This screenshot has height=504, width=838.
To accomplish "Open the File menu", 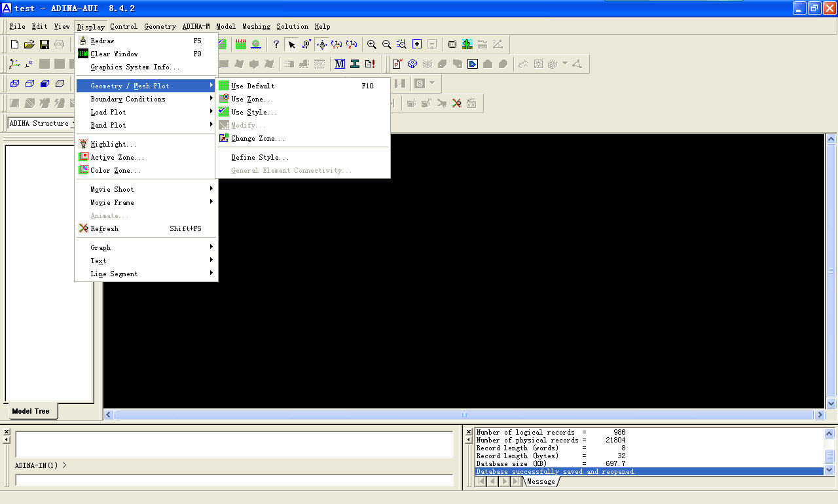I will pos(17,26).
